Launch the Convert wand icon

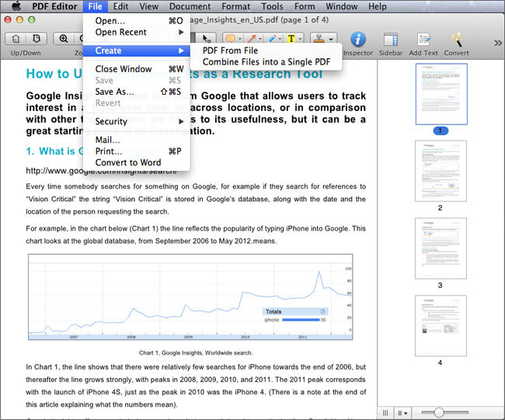(457, 40)
